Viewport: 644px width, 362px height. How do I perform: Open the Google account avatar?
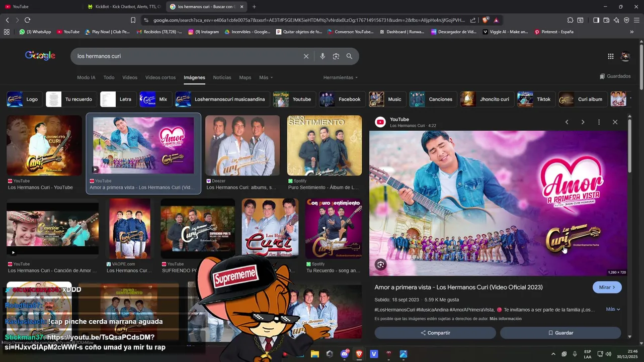point(625,56)
